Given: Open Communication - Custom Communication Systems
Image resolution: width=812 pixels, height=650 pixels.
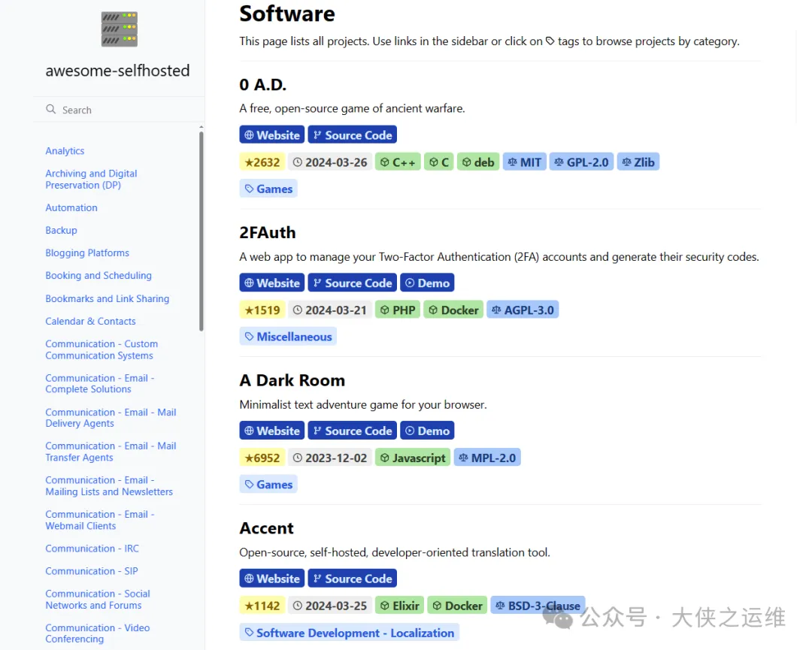Looking at the screenshot, I should (x=101, y=349).
